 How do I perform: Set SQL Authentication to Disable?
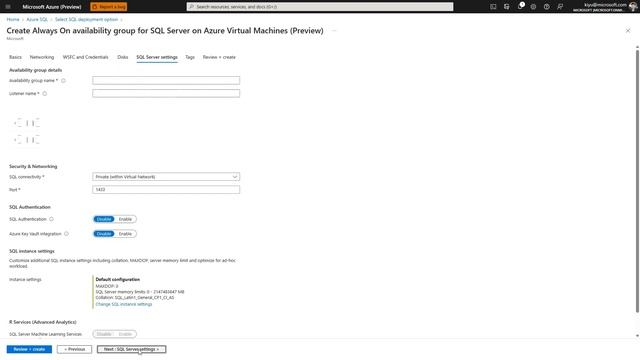104,219
